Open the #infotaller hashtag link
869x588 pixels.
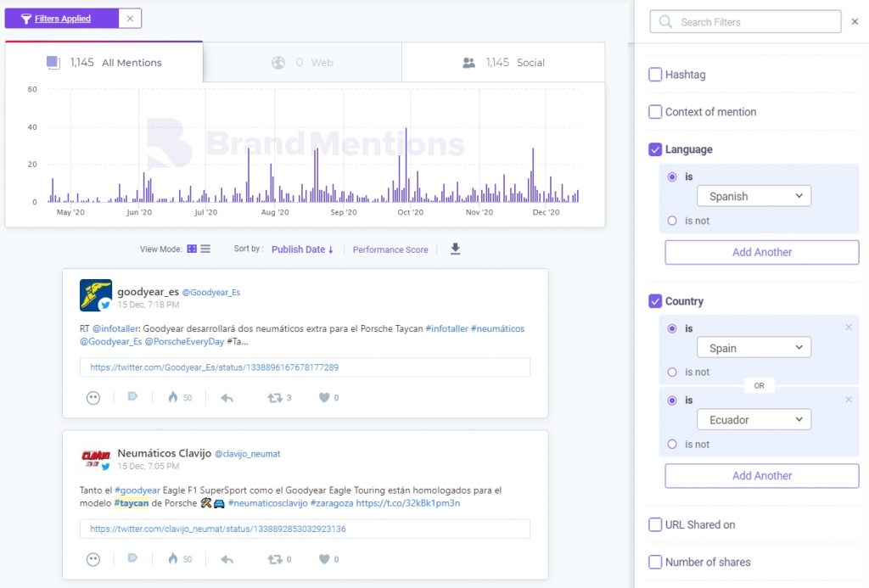446,328
